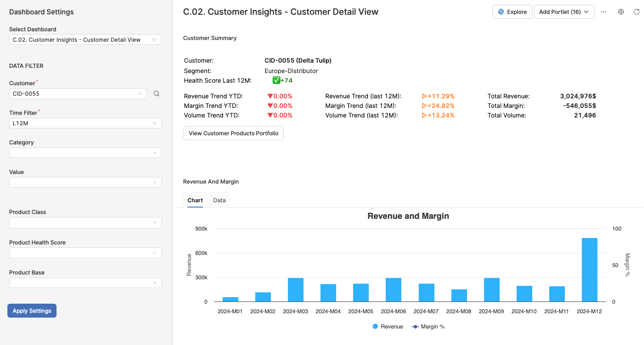
Task: Switch to the Data tab
Action: [x=219, y=200]
